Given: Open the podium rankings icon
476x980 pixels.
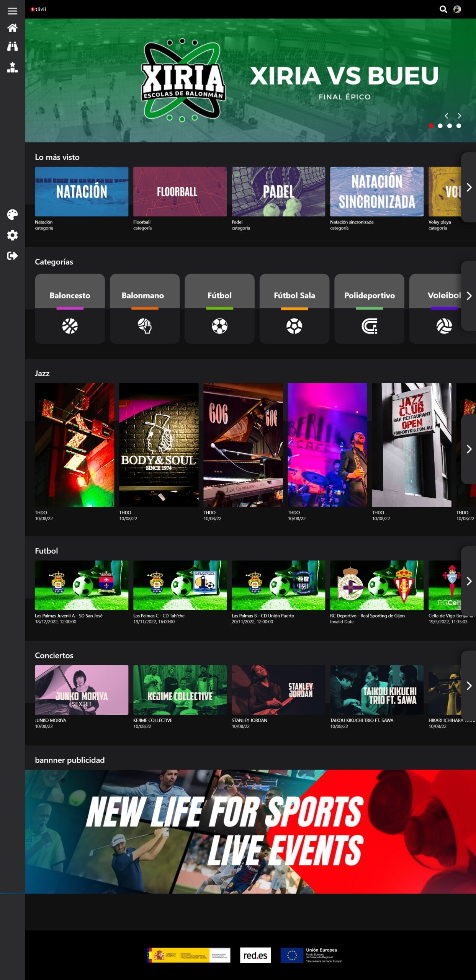Looking at the screenshot, I should coord(12,67).
